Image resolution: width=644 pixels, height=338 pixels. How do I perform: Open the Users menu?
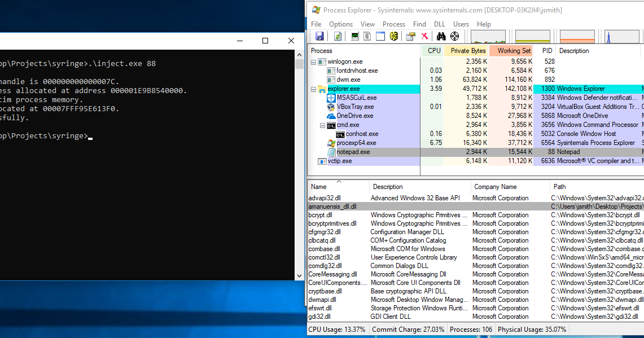point(461,24)
